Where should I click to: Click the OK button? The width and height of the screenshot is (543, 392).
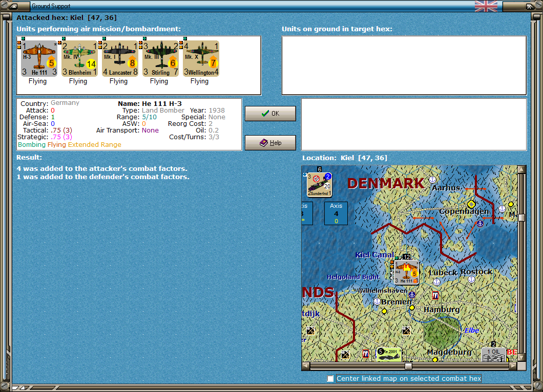point(270,114)
